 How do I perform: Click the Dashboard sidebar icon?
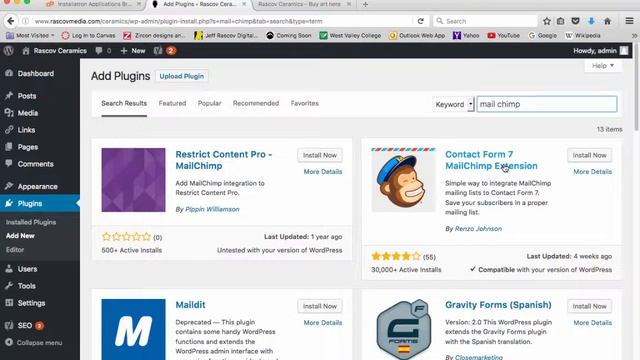click(x=9, y=73)
